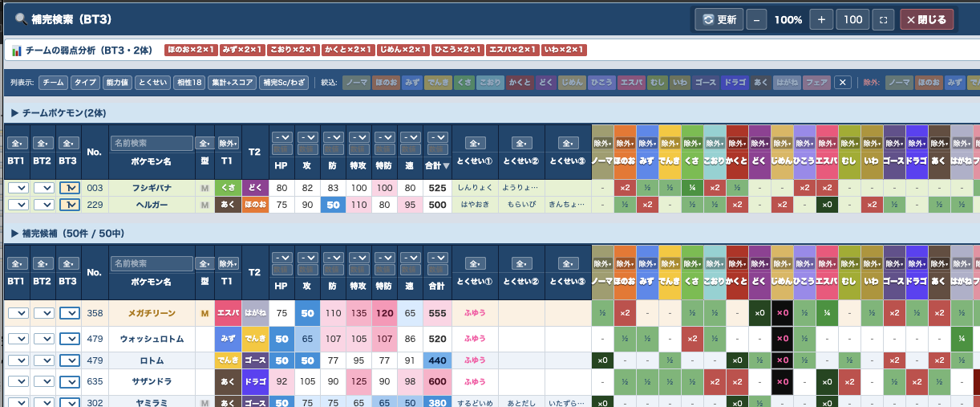Click the gold M badge beside メガチリーン
The width and height of the screenshot is (980, 407).
tap(205, 313)
